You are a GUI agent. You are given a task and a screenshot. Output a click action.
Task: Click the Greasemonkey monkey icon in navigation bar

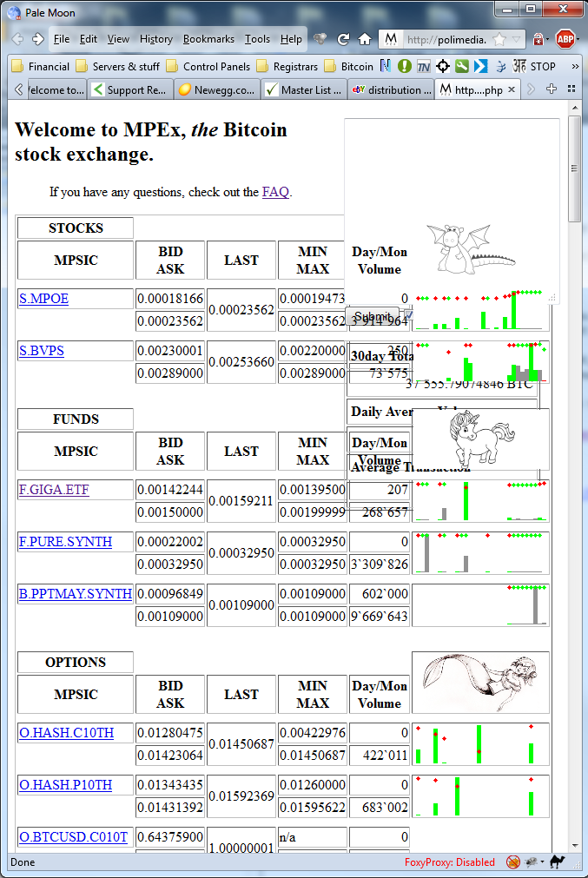(320, 39)
